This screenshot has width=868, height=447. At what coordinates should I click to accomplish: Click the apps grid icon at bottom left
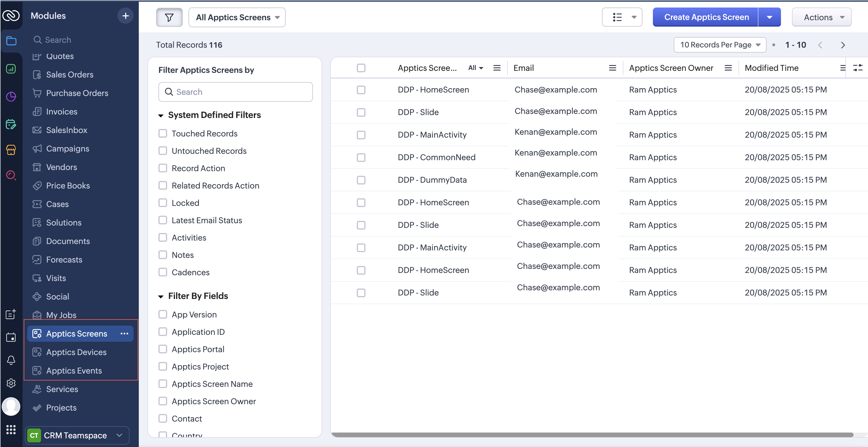(x=11, y=429)
